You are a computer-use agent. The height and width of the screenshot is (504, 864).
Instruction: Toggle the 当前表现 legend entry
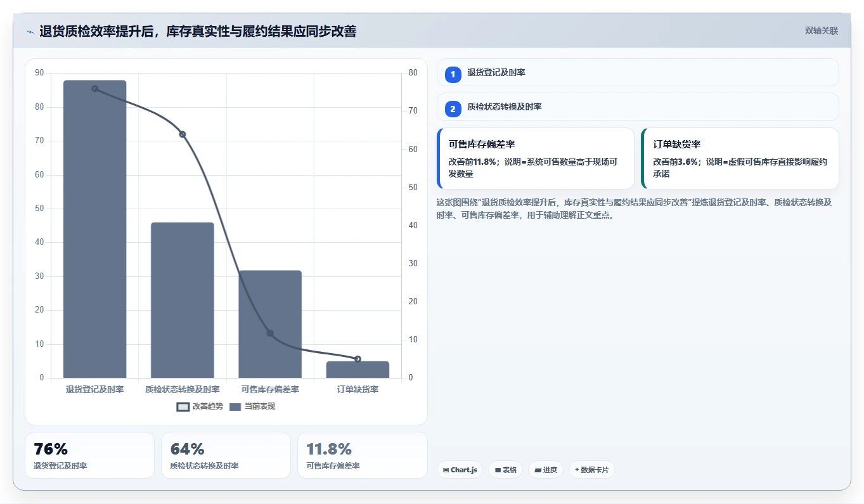[252, 406]
